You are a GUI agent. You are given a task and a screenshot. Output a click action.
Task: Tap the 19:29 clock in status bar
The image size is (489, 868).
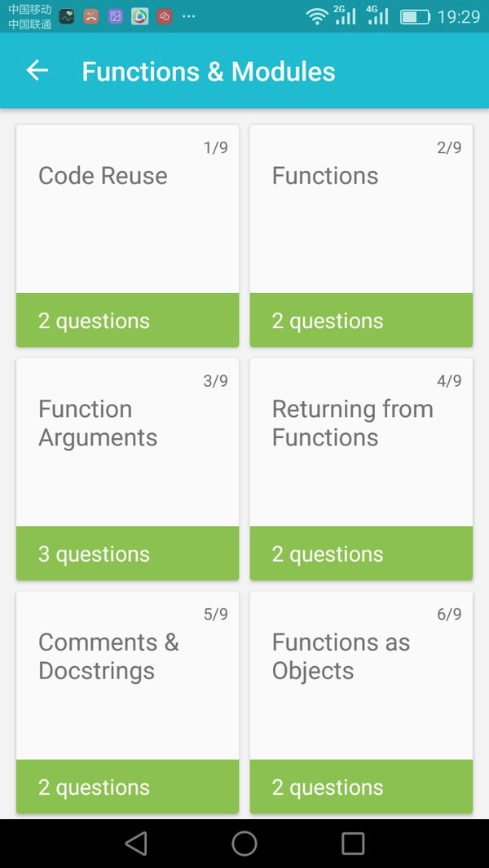point(459,17)
